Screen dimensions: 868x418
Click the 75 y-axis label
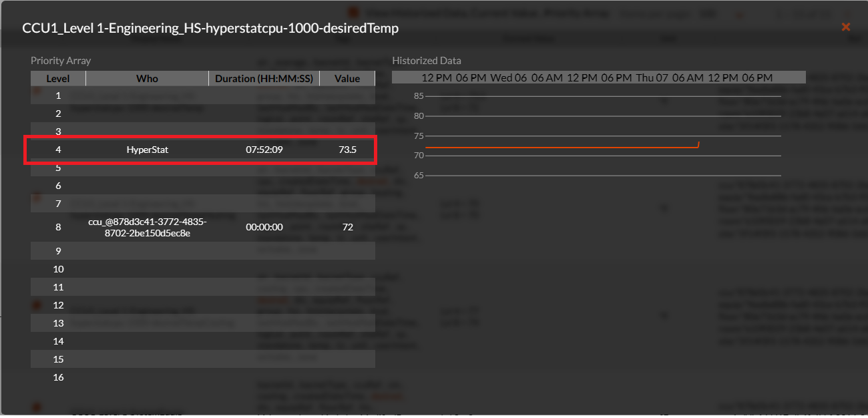(x=419, y=136)
